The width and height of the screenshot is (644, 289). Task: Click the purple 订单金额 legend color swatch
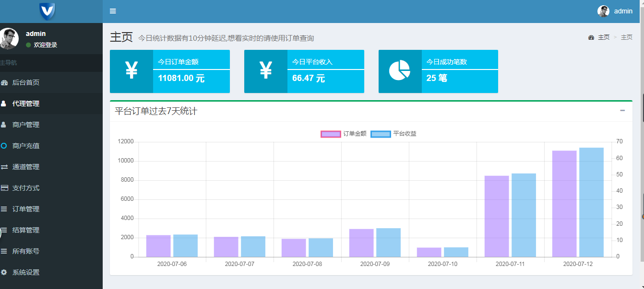(x=331, y=134)
